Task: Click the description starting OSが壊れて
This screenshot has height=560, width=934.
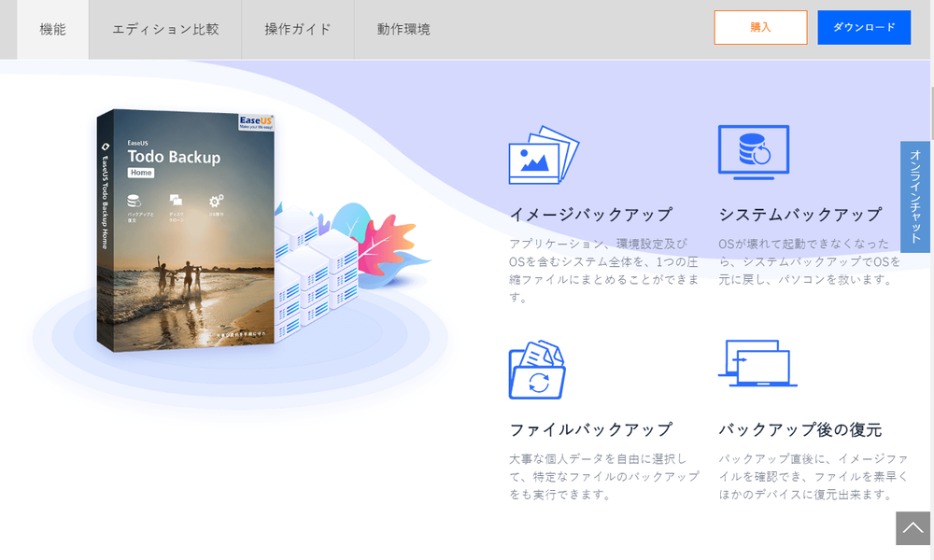Action: pyautogui.click(x=810, y=262)
